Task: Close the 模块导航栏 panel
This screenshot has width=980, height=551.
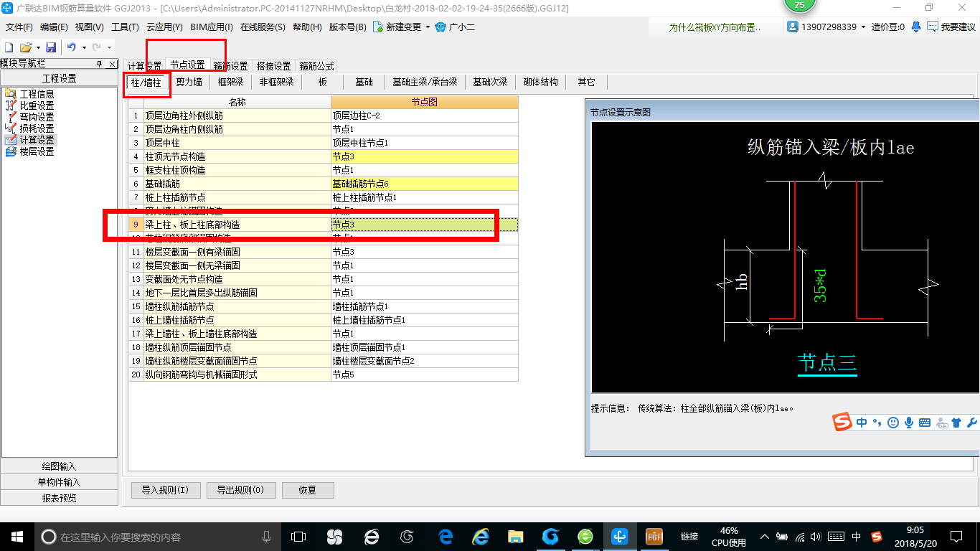Action: pyautogui.click(x=113, y=64)
